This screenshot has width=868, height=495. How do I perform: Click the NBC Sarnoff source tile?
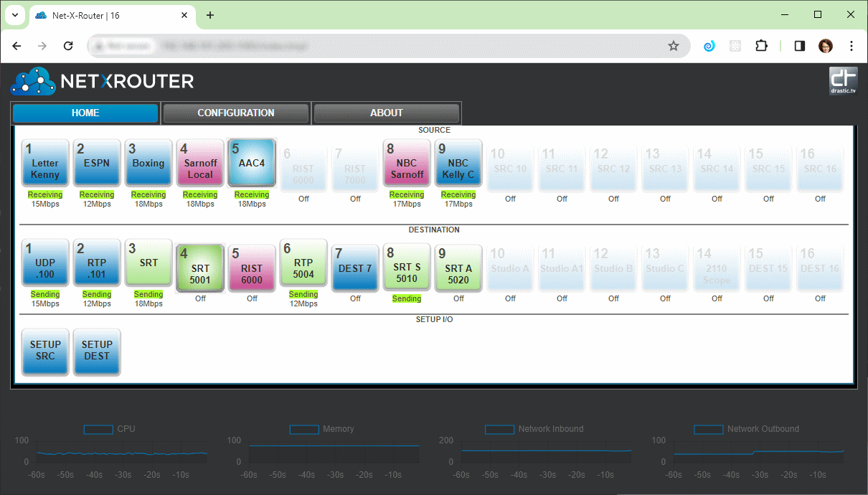pos(406,162)
